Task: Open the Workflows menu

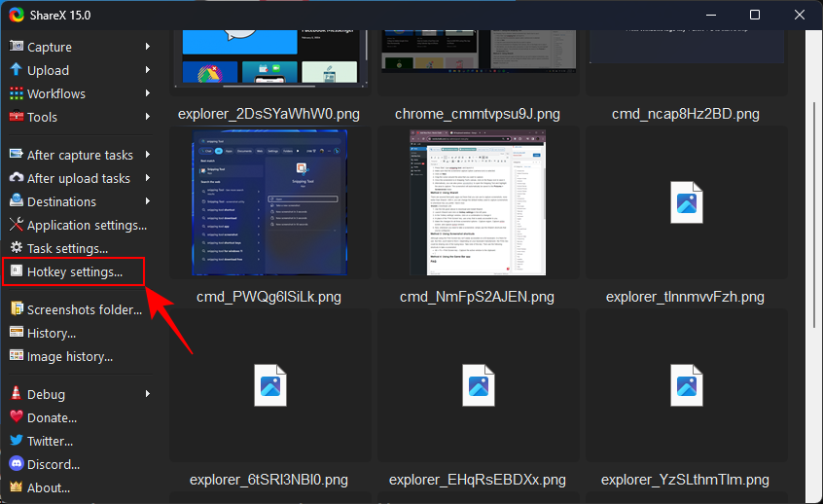Action: point(56,93)
